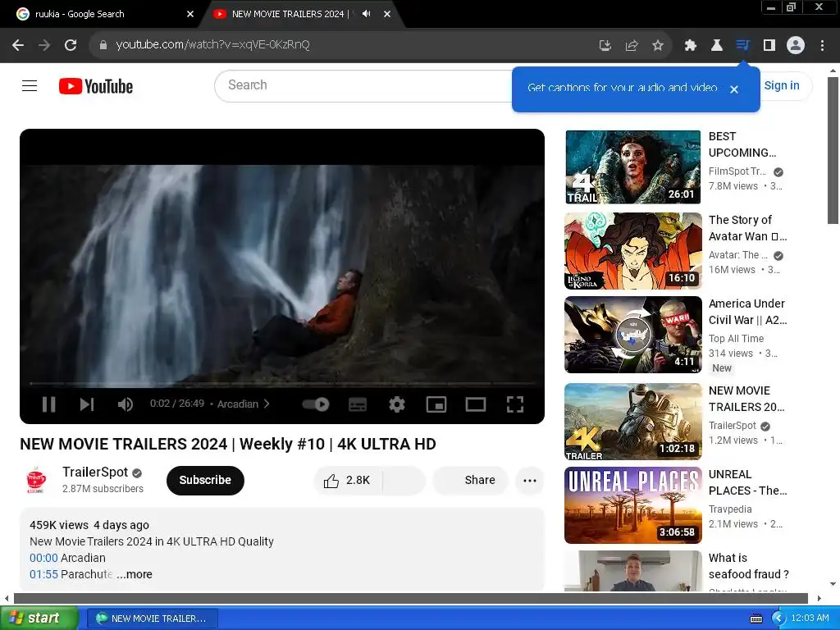
Task: Pause the video playback
Action: [x=48, y=404]
